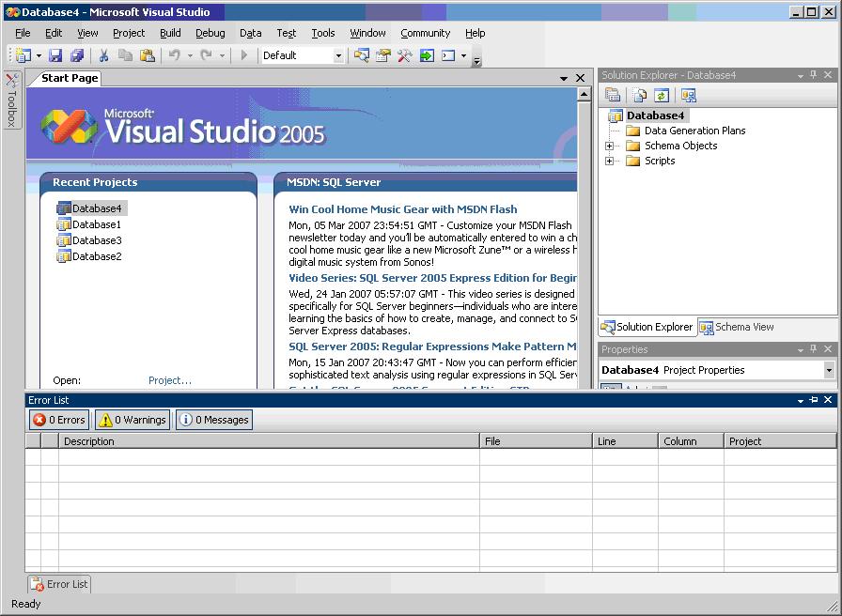The width and height of the screenshot is (842, 616).
Task: Open the Database4 Project Properties object dropdown
Action: [x=829, y=370]
